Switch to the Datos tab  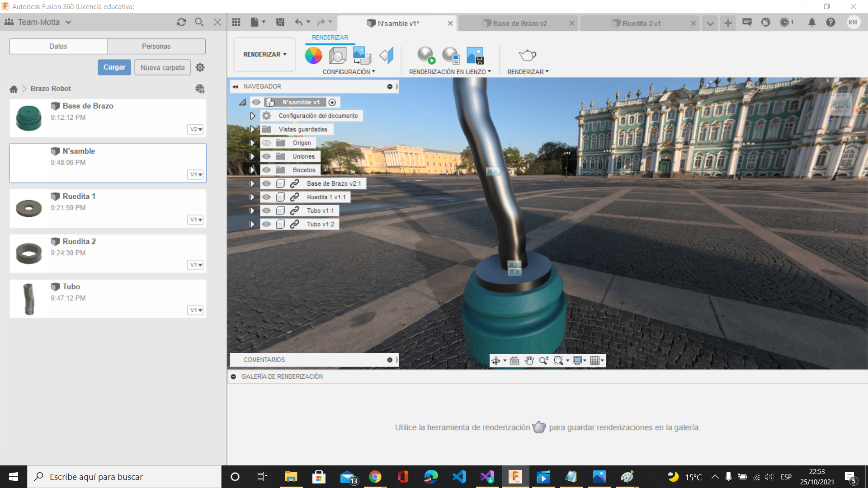pyautogui.click(x=58, y=46)
